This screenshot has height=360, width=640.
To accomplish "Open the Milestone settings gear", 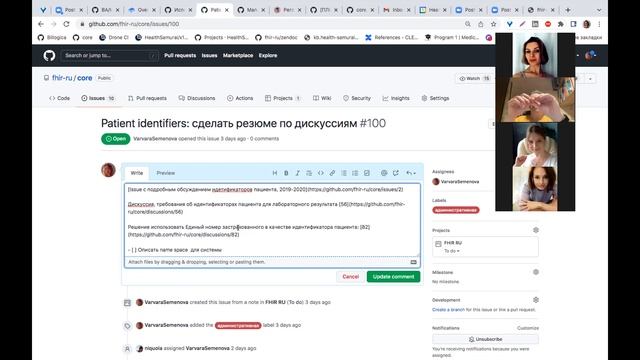I will [536, 272].
